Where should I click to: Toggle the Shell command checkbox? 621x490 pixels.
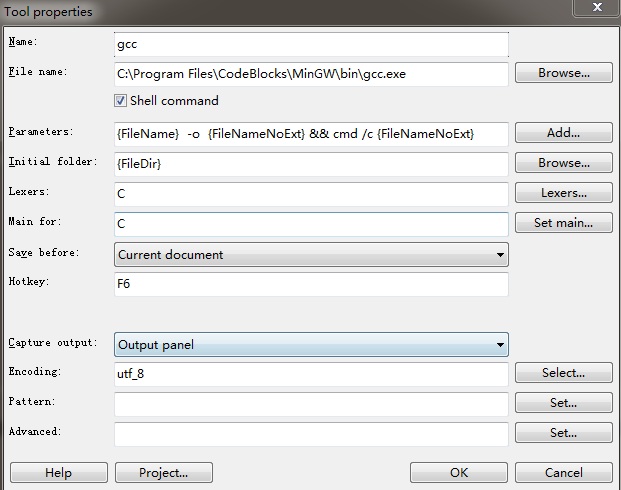coord(121,101)
